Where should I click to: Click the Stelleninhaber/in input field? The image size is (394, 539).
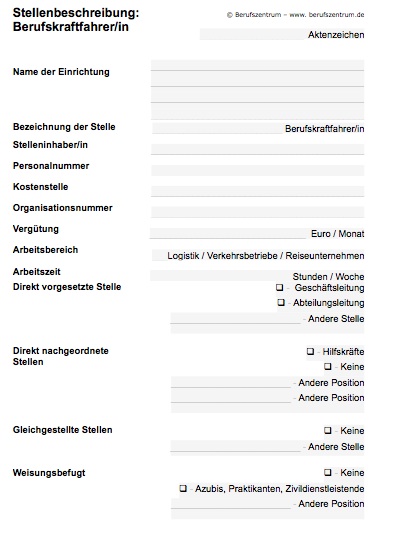click(257, 150)
